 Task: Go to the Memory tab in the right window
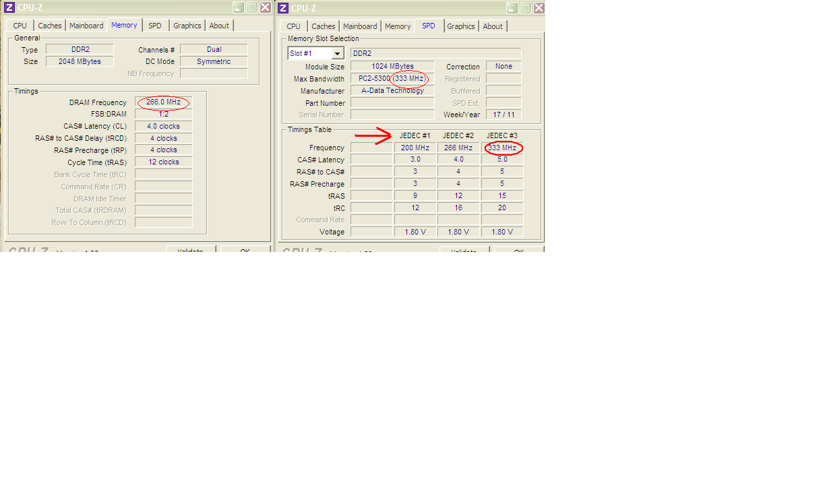point(398,26)
